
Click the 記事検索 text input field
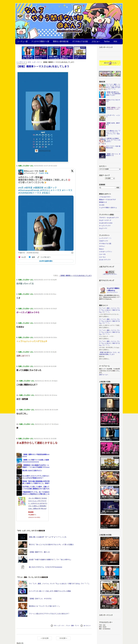pos(107,188)
